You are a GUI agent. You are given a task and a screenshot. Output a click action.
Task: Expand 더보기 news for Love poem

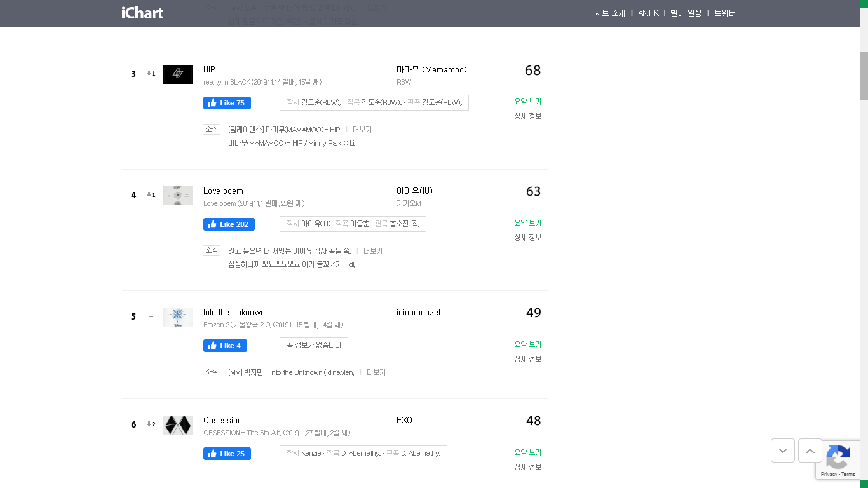(373, 251)
